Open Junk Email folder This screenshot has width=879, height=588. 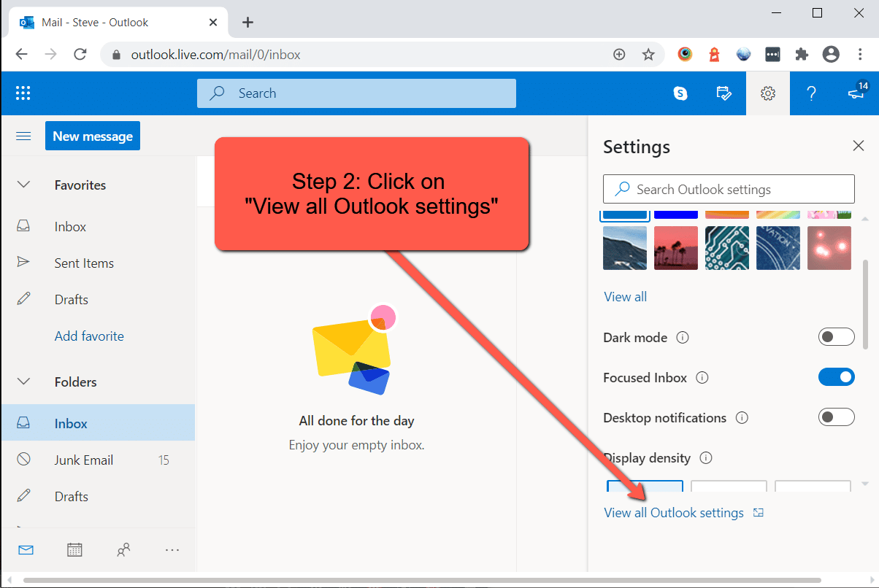[x=98, y=460]
